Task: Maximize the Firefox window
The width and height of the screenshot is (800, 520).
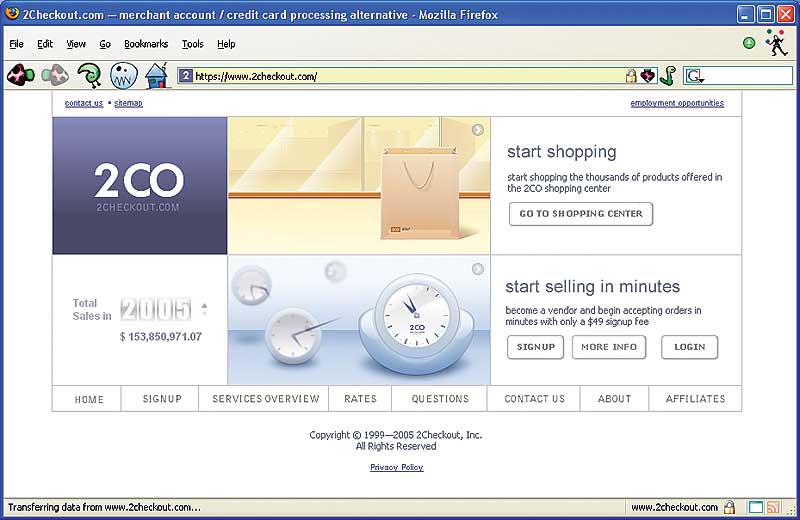Action: point(765,14)
